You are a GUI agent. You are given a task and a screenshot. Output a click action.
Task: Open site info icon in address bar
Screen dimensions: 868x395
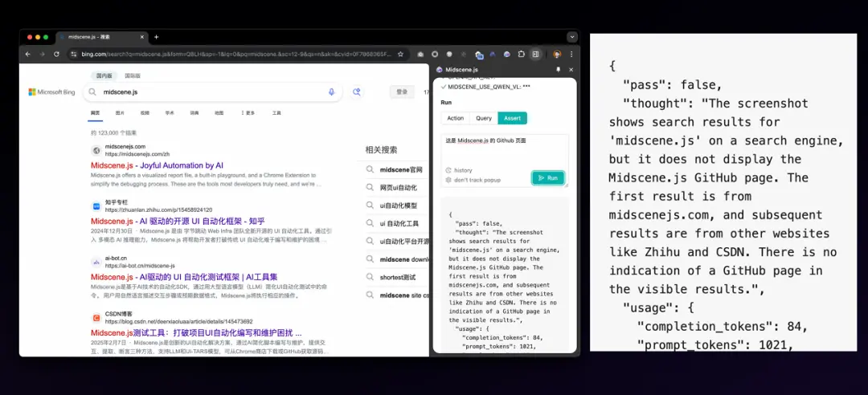pos(74,55)
